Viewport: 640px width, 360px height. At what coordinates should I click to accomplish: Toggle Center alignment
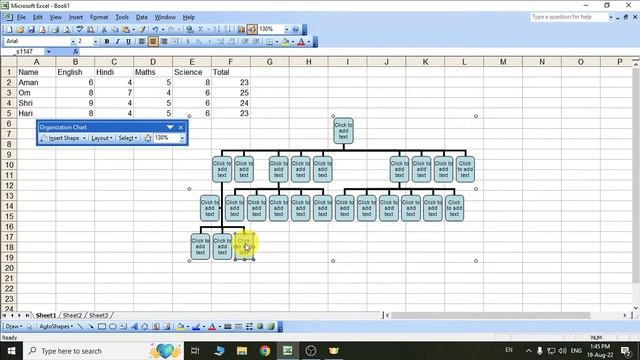click(153, 41)
